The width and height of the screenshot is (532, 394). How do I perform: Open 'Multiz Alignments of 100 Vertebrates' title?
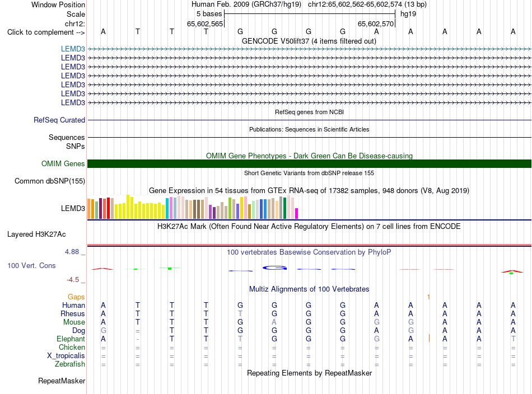[309, 289]
